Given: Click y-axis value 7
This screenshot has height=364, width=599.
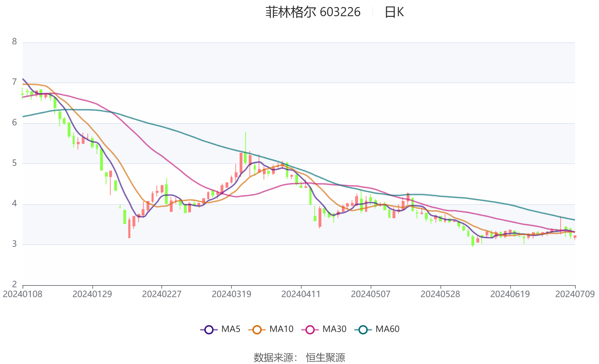Looking at the screenshot, I should click(x=14, y=82).
